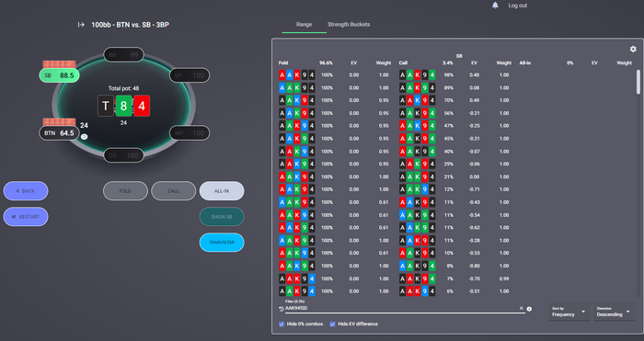Click the SB 88.5 seat
Image resolution: width=644 pixels, height=341 pixels.
click(59, 75)
